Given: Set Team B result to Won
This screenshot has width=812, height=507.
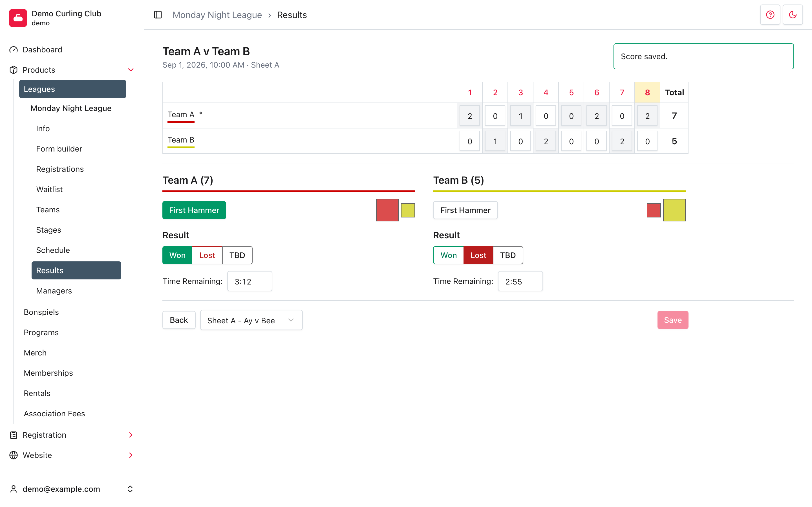Looking at the screenshot, I should click(448, 255).
